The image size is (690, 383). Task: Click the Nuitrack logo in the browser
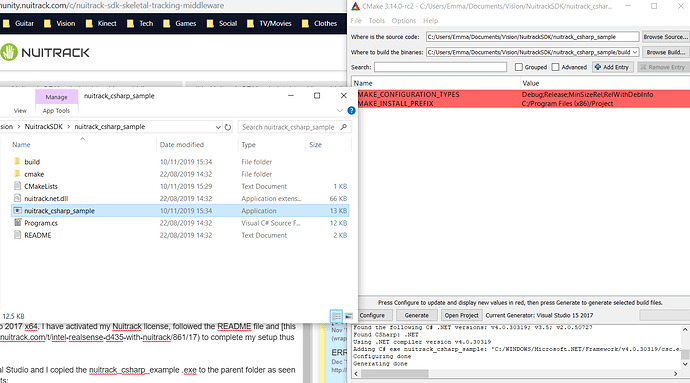pos(44,52)
